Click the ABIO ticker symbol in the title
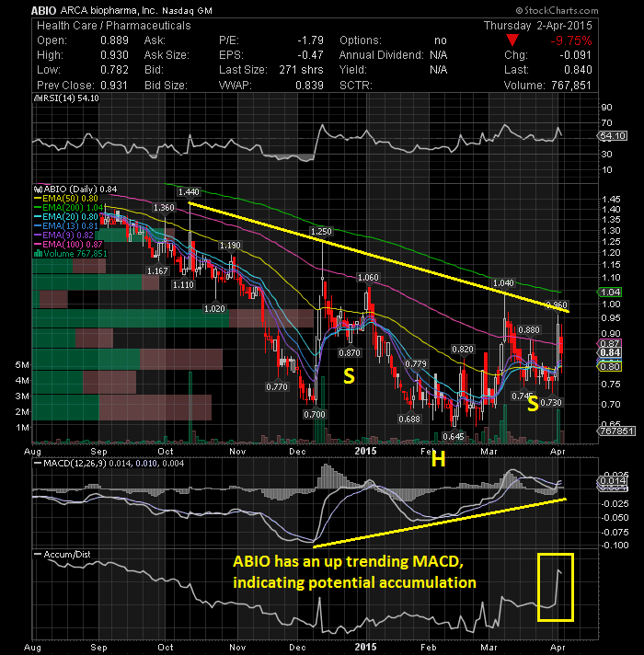Viewport: 644px width, 655px height. (44, 10)
